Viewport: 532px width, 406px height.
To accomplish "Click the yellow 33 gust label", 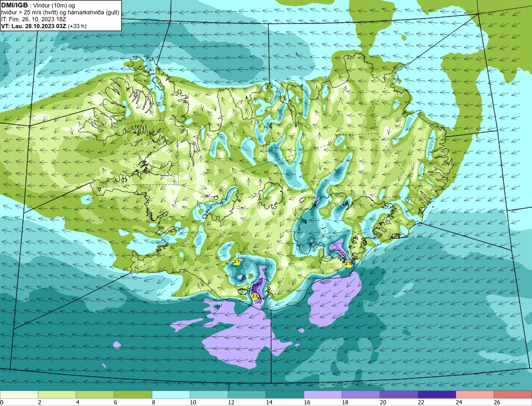I will click(255, 296).
